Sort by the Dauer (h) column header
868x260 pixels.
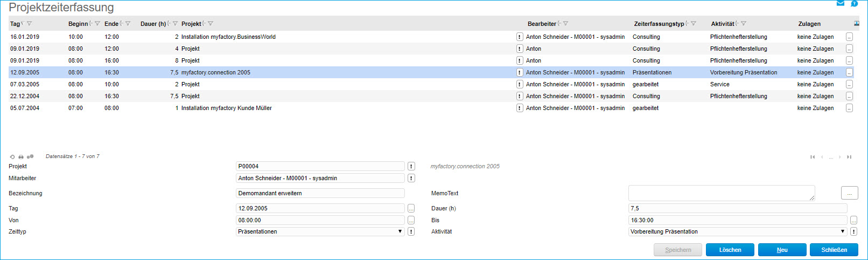[153, 24]
